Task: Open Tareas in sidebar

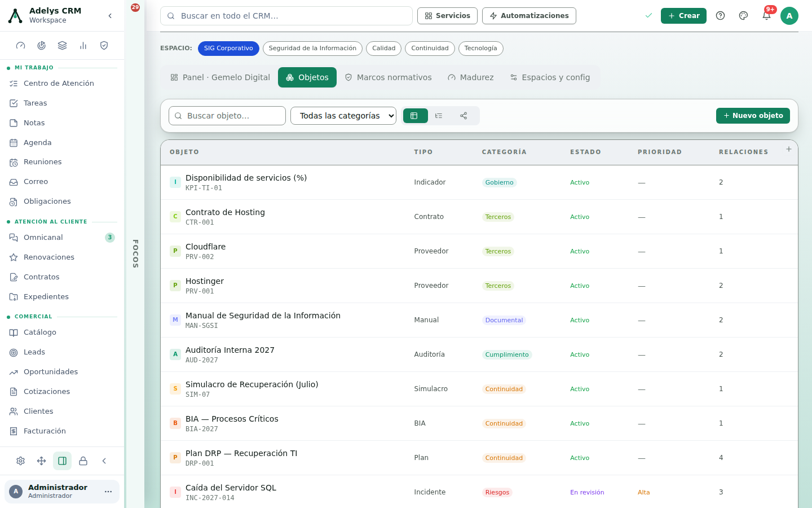Action: point(62,103)
